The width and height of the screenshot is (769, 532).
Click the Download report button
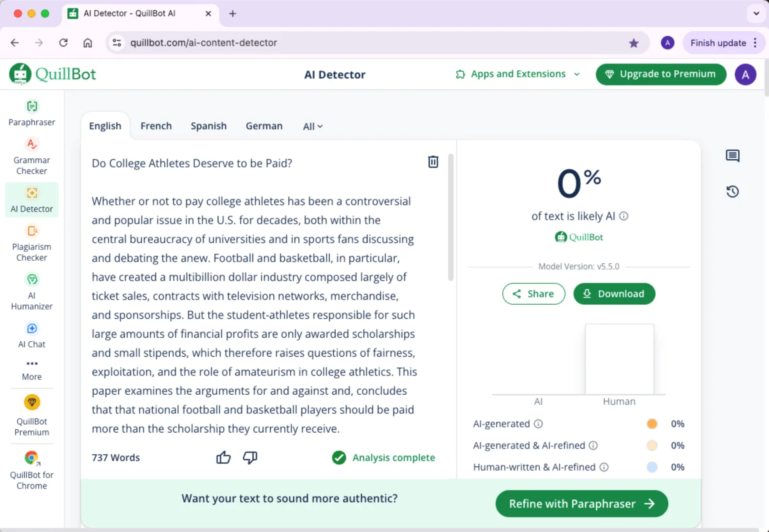[614, 294]
